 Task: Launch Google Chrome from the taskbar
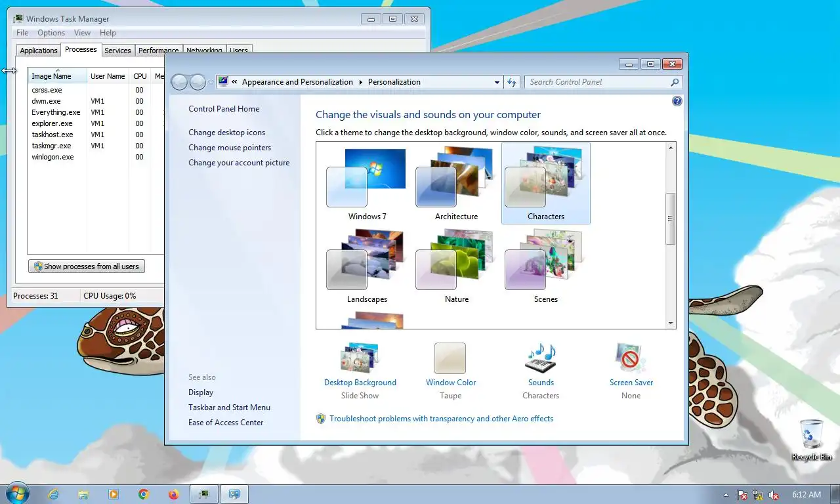coord(144,494)
